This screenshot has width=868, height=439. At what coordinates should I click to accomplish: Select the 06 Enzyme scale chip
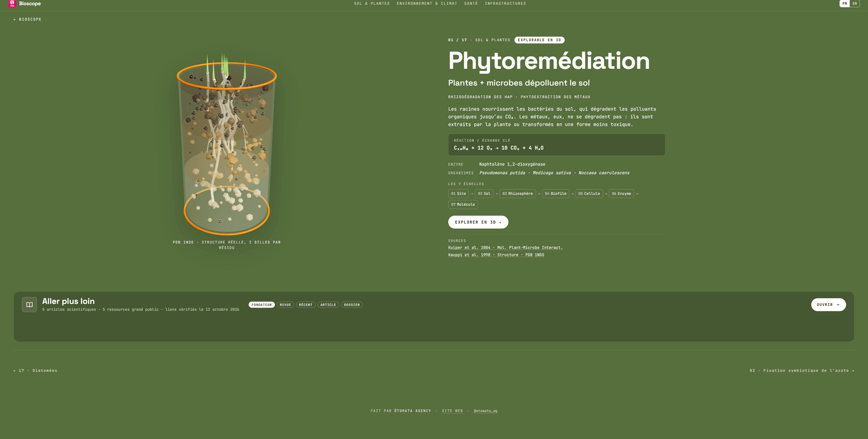click(621, 194)
